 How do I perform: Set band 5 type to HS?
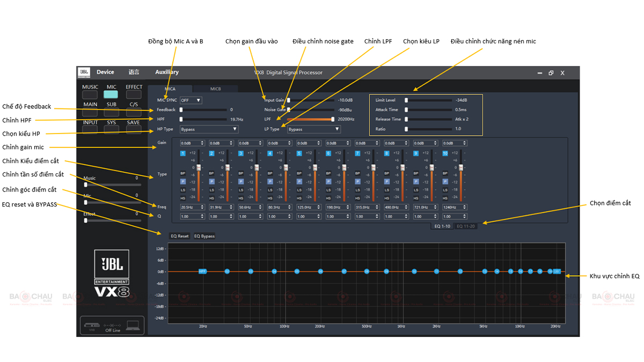tap(299, 198)
